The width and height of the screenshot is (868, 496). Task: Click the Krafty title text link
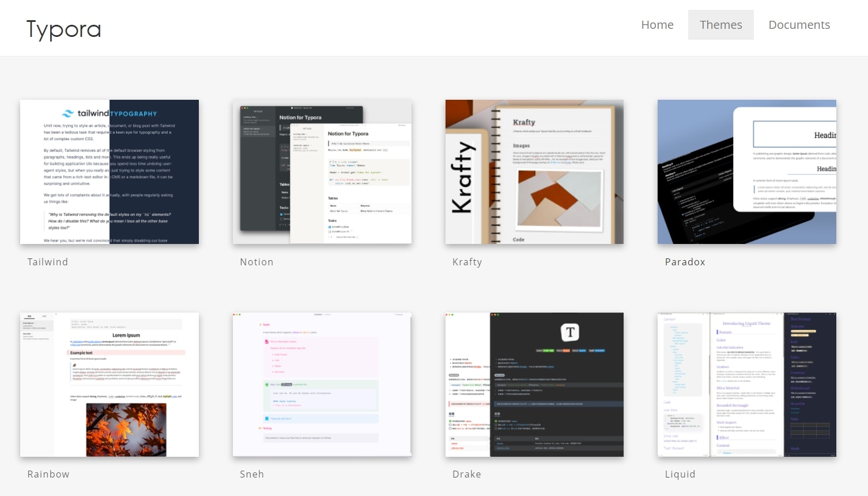pos(467,262)
